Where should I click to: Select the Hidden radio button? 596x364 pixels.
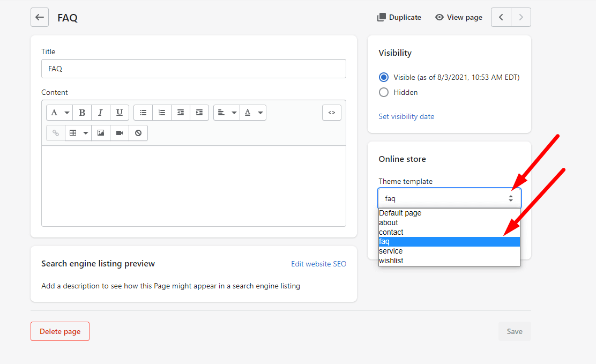[384, 92]
